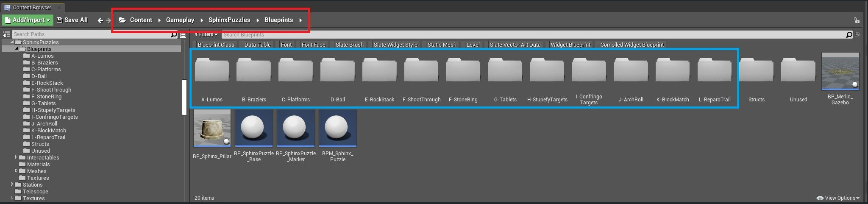Select the BP_Sphinx_Pillar asset thumbnail
Viewport: 868px width, 204px height.
(212, 128)
